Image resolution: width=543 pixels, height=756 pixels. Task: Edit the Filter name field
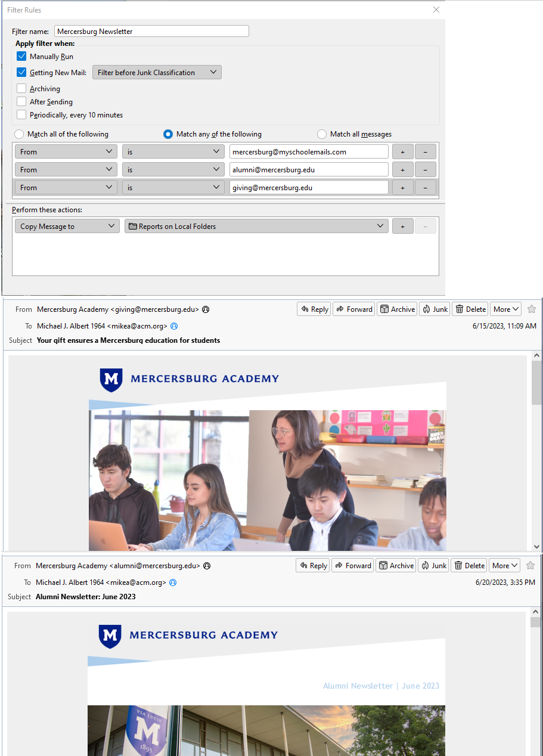coord(151,32)
